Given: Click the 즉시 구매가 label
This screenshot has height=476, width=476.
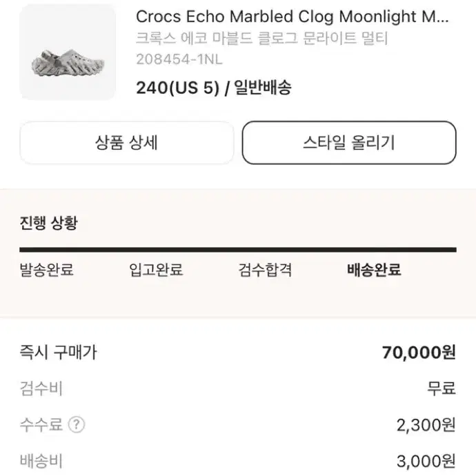Looking at the screenshot, I should click(58, 353).
